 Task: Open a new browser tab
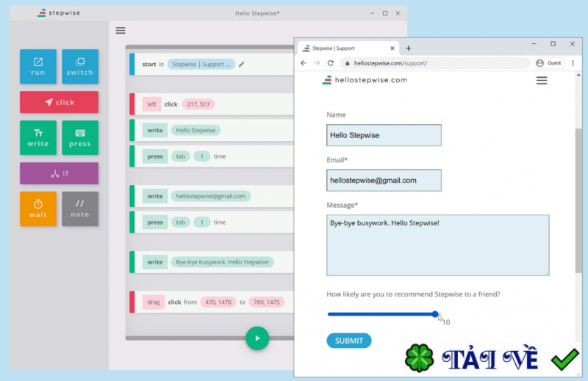pyautogui.click(x=409, y=48)
